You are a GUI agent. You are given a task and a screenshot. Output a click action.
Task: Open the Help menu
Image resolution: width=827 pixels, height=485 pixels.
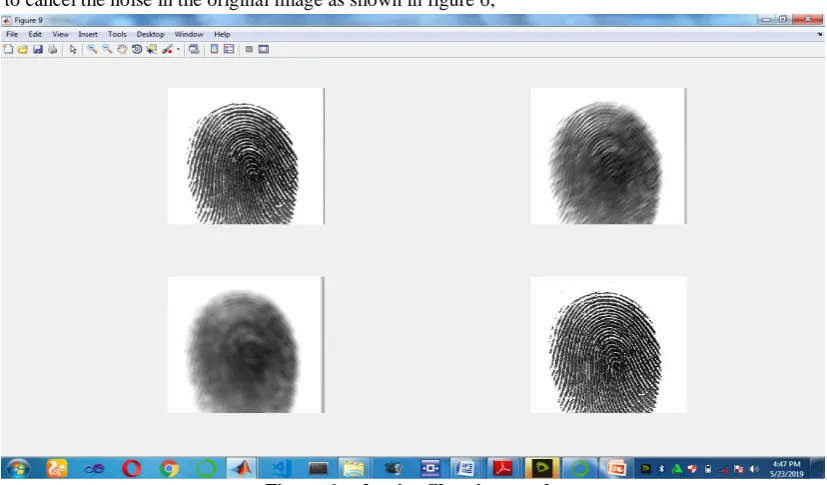222,34
